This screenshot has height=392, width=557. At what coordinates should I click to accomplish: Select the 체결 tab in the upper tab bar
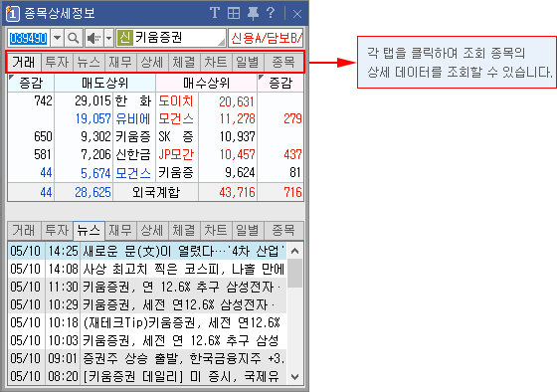[x=184, y=63]
